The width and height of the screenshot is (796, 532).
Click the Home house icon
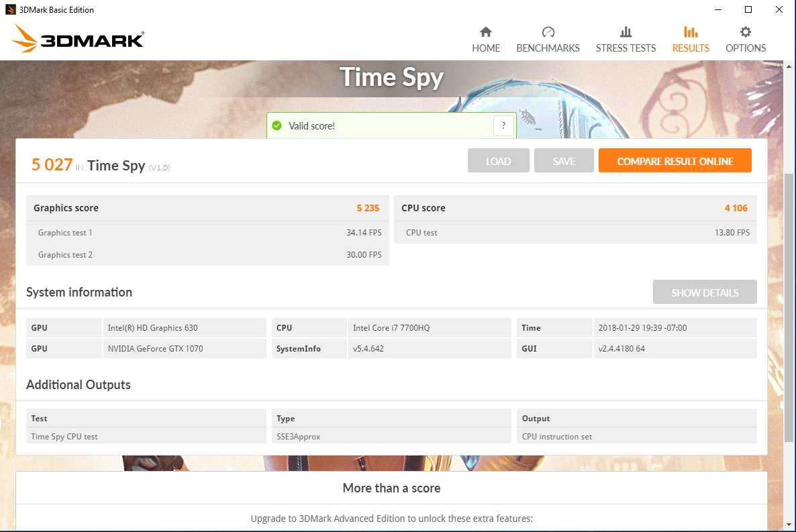tap(486, 32)
